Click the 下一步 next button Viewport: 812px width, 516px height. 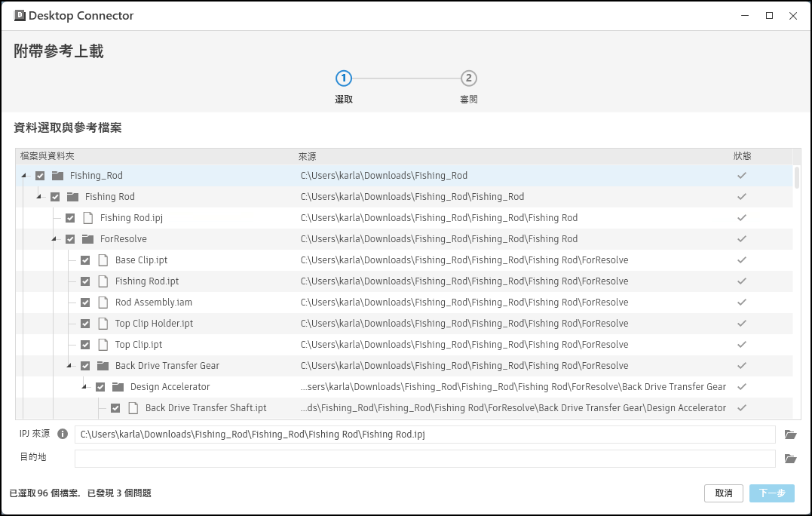pyautogui.click(x=771, y=493)
